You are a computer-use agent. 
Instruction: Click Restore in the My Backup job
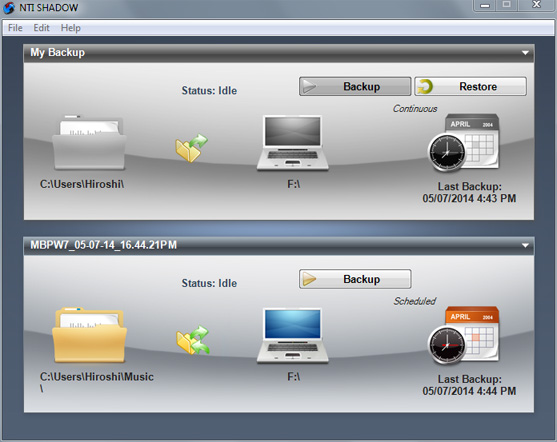click(470, 86)
